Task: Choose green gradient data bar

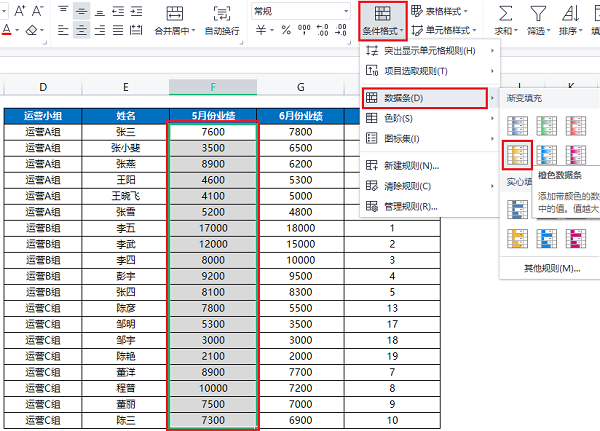Action: click(546, 126)
